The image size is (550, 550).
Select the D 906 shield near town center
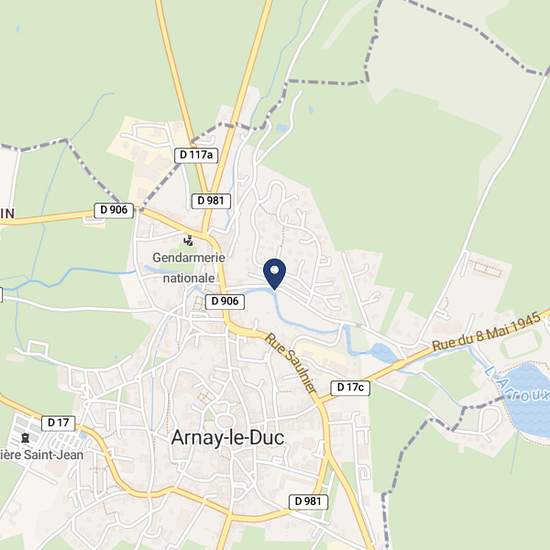[x=225, y=301]
